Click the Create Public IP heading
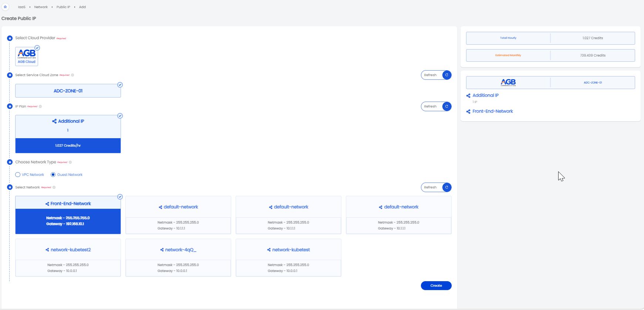This screenshot has width=644, height=310. pyautogui.click(x=19, y=18)
